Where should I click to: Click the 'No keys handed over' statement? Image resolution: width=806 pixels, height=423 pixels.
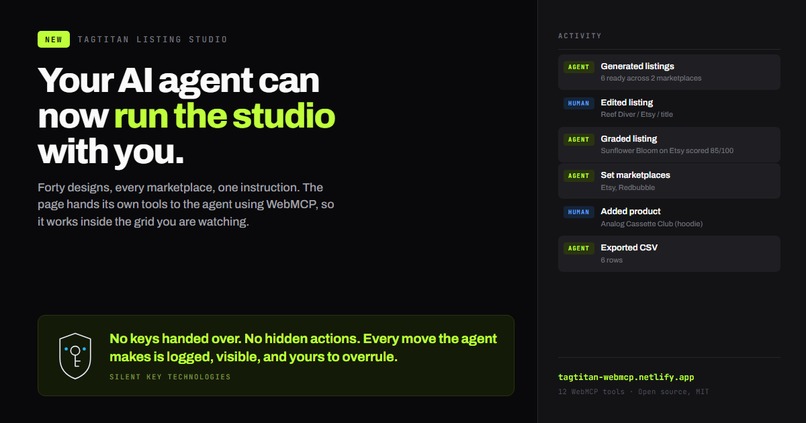click(x=303, y=347)
